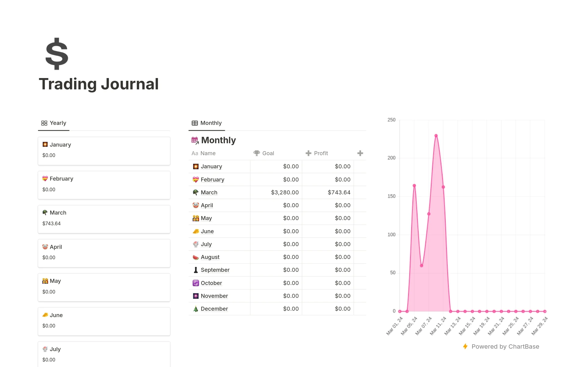Open the March card showing $743.64
The width and height of the screenshot is (588, 367).
click(x=104, y=219)
